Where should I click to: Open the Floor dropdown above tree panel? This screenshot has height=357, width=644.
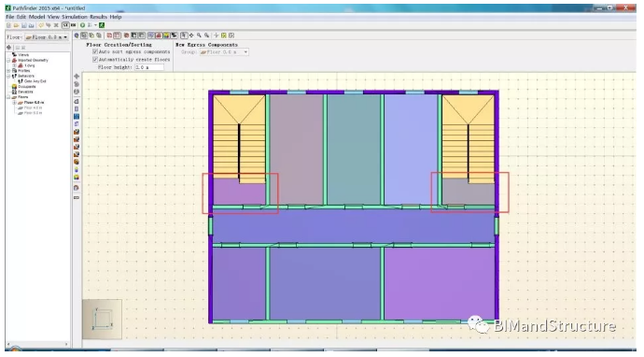pyautogui.click(x=47, y=37)
